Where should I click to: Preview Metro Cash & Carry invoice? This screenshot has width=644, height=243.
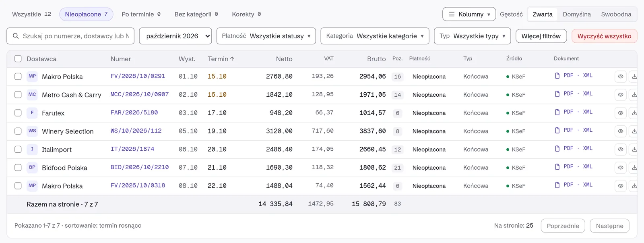click(621, 95)
